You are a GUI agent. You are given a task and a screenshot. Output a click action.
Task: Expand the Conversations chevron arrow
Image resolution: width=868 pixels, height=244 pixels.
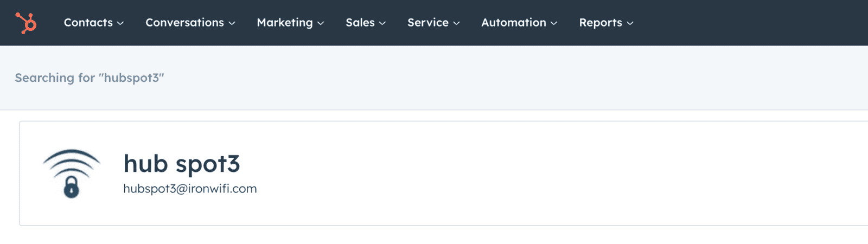[232, 23]
